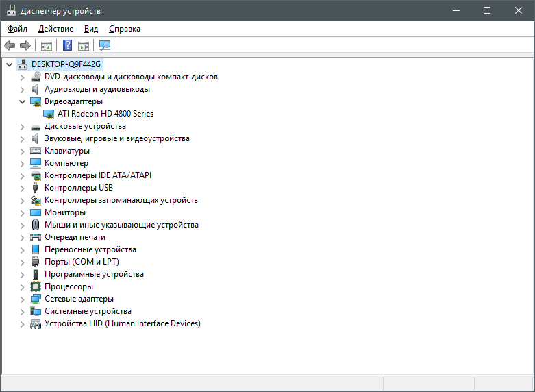Click the show/hide action pane toolbar icon
Screen dimensions: 535x392
pos(84,46)
